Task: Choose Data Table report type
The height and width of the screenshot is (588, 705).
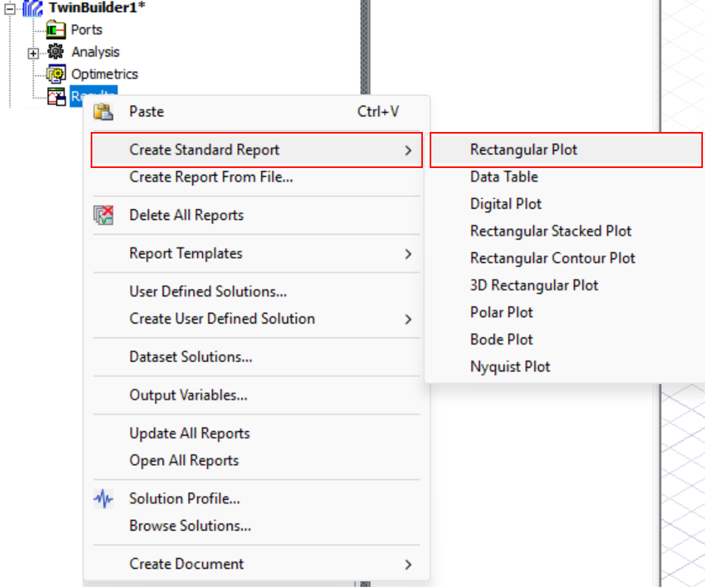Action: click(x=566, y=177)
